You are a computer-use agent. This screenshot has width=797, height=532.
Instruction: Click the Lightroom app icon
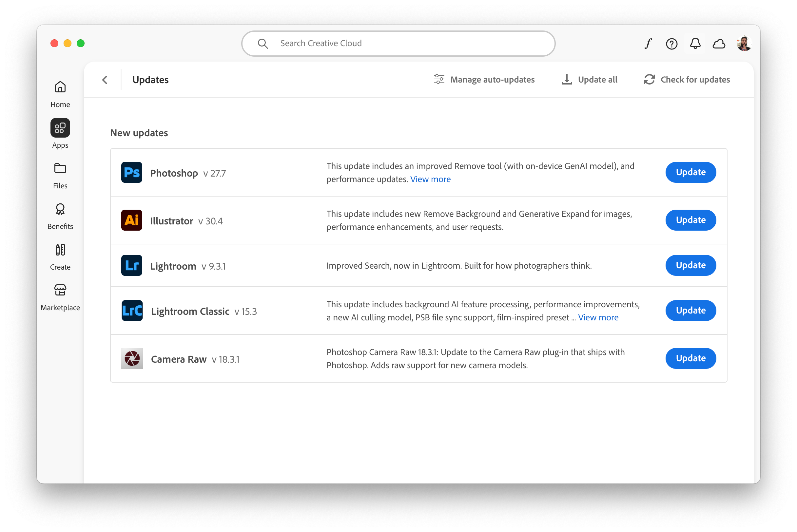coord(132,265)
